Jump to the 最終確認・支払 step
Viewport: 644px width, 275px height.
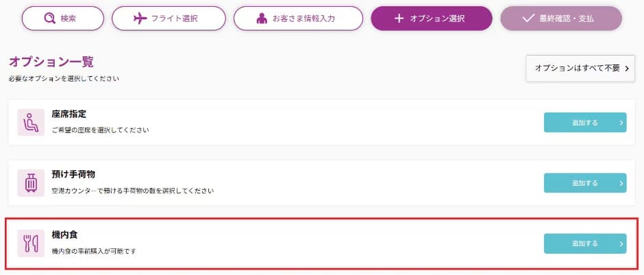click(x=560, y=19)
